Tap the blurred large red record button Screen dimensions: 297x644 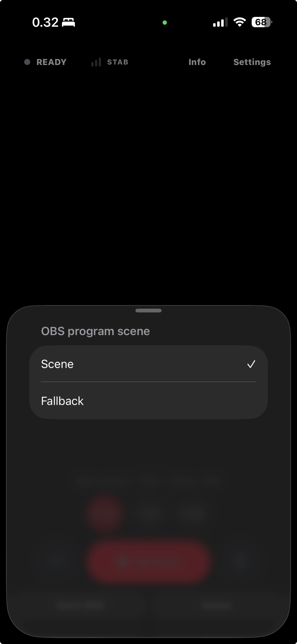(149, 562)
